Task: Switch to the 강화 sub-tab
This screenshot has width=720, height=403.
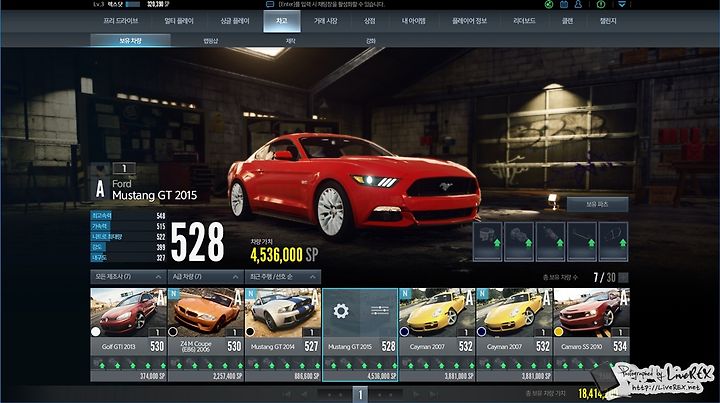Action: coord(371,41)
